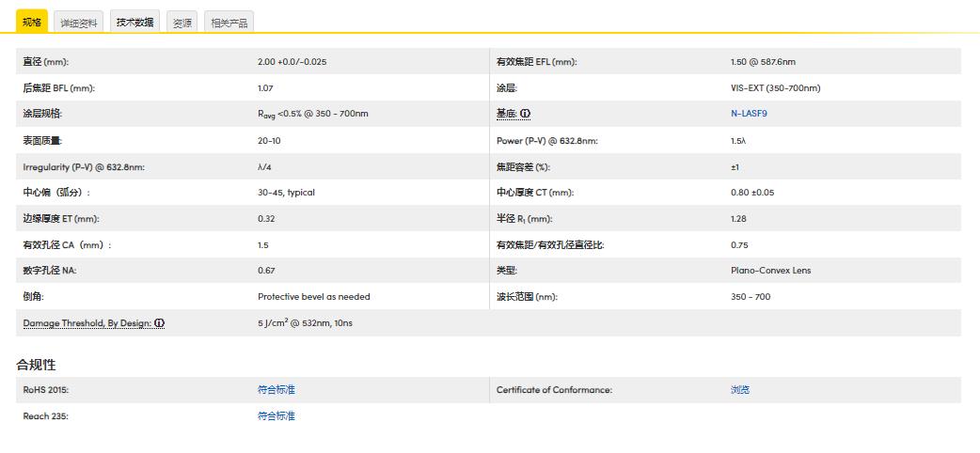Click the 5 J/cm² damage threshold value

tap(305, 323)
